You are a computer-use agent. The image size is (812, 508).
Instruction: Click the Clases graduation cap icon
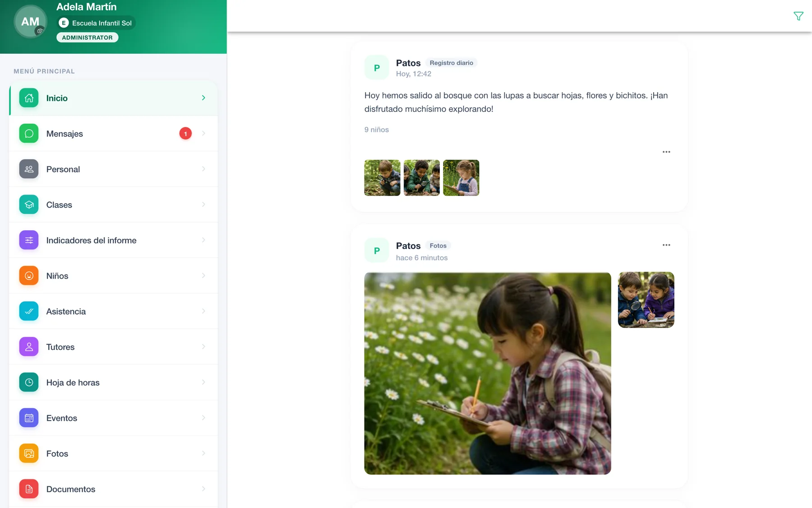click(x=29, y=205)
